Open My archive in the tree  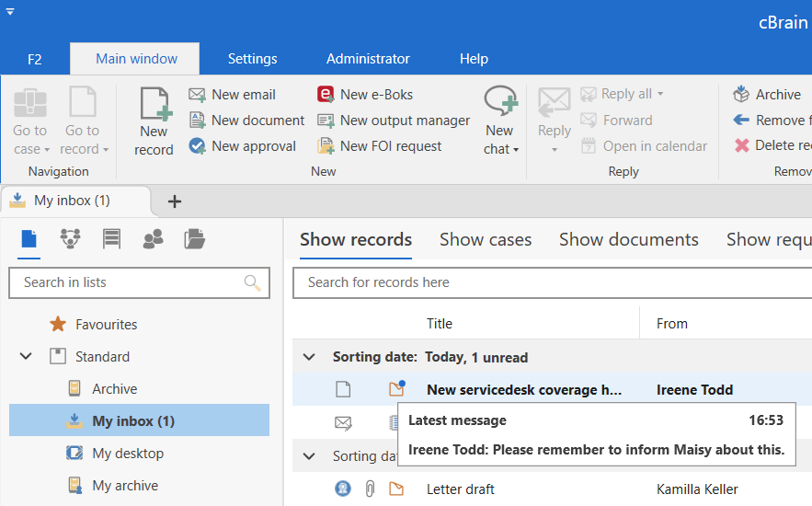pos(125,485)
